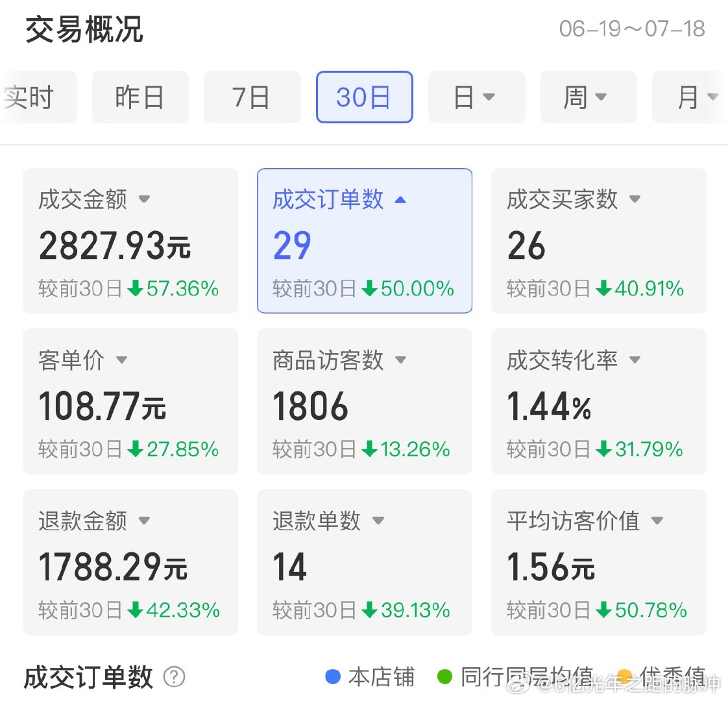Viewport: 728px width, 701px height.
Task: Select the 退款单数 card value 14
Action: [289, 567]
